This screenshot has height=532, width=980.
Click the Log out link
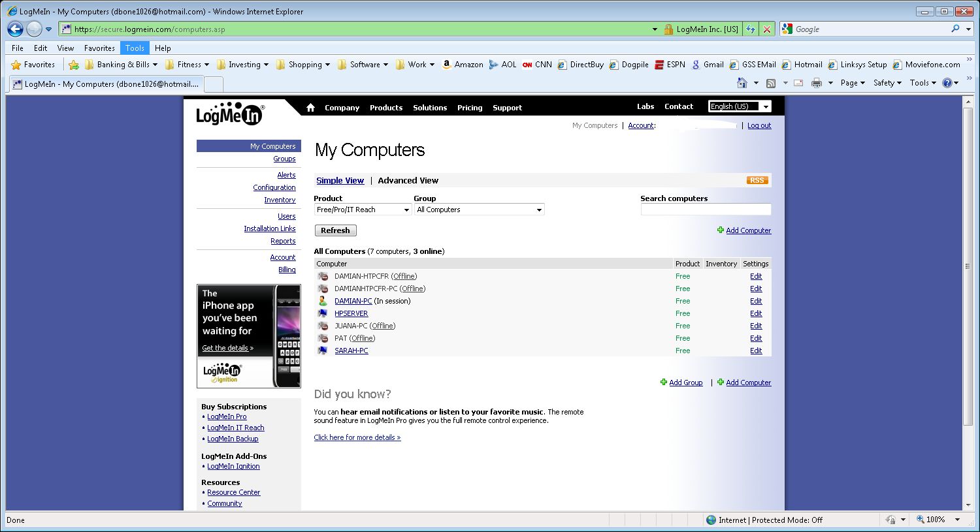[x=759, y=125]
